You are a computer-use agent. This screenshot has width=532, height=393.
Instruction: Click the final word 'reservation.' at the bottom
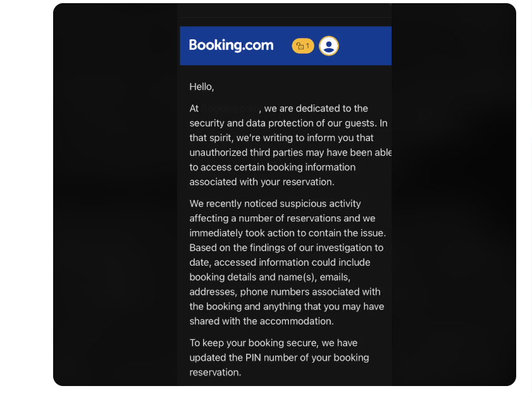click(215, 372)
